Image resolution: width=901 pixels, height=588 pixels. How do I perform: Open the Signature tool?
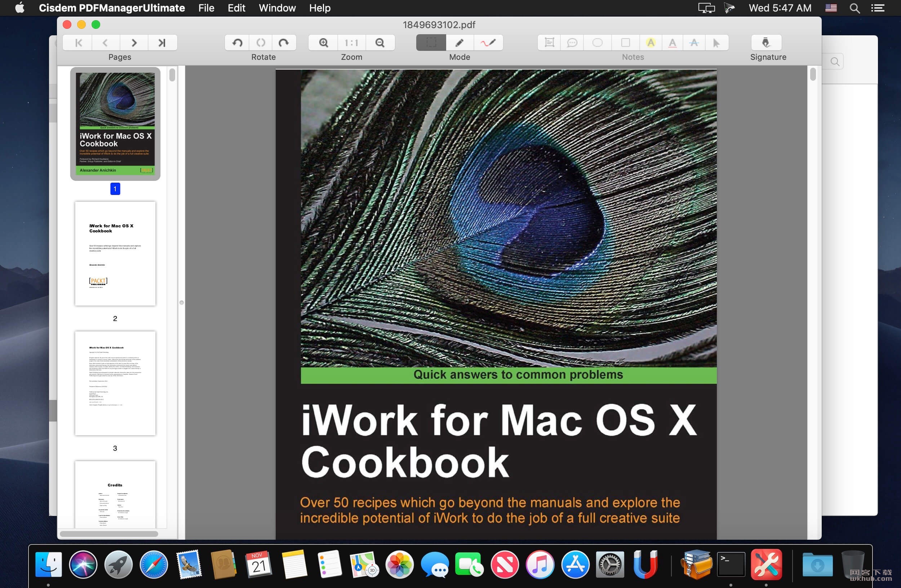click(766, 43)
